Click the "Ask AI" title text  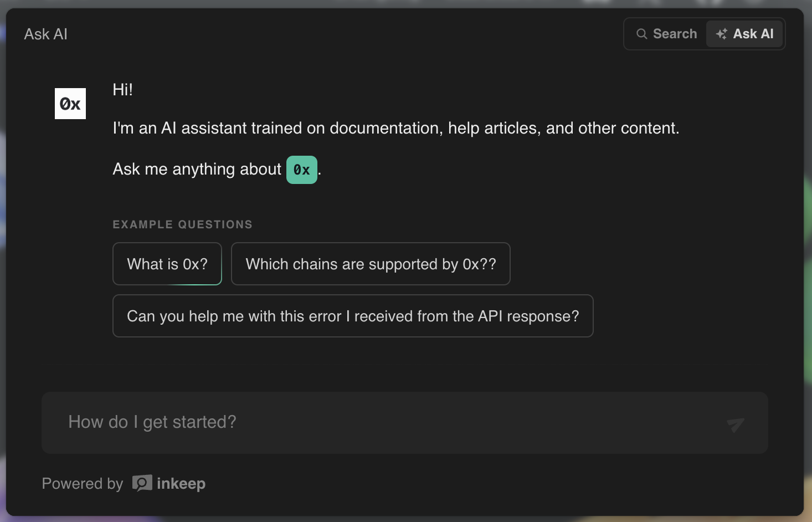click(x=46, y=34)
